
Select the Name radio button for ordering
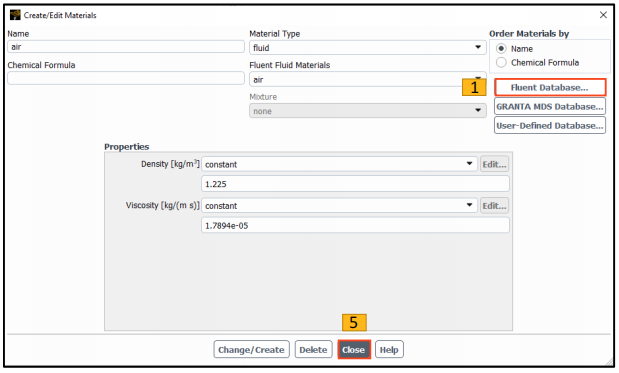tap(501, 49)
